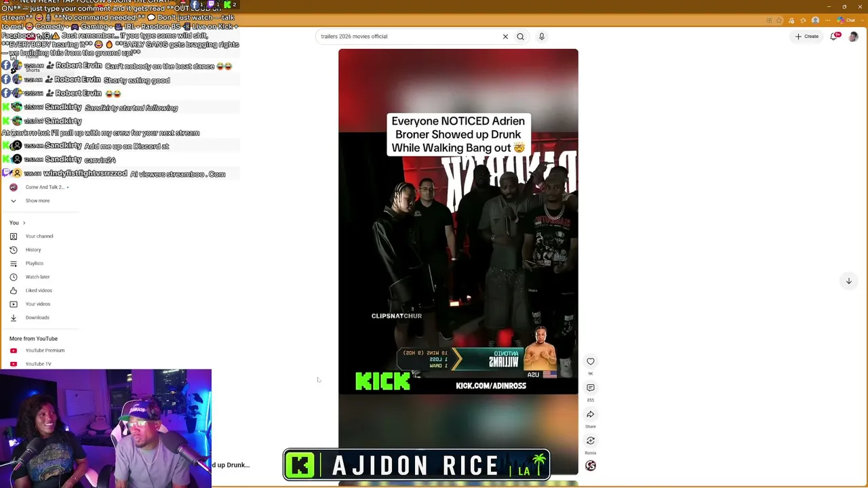The height and width of the screenshot is (488, 868).
Task: Like the Adrien Broner Short
Action: click(x=591, y=361)
